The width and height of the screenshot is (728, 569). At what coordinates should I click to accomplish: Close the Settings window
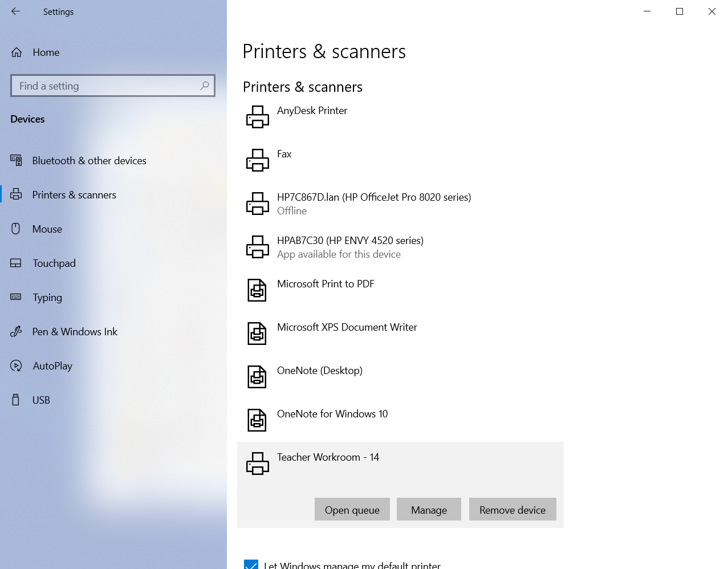tap(712, 11)
